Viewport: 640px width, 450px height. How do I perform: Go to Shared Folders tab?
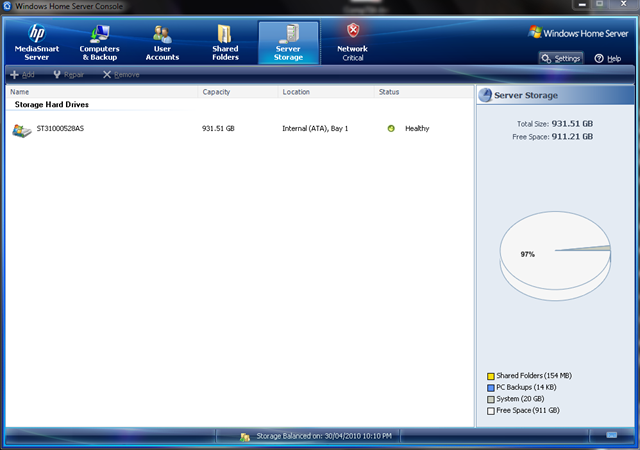coord(225,43)
